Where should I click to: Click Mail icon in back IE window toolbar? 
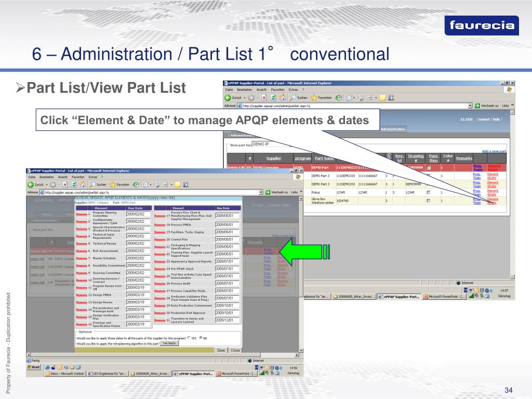349,98
